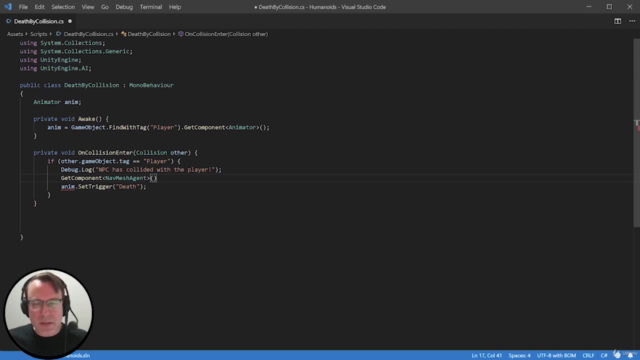This screenshot has height=360, width=640.
Task: Click the vertical scrollbar of the editor
Action: pos(636,133)
